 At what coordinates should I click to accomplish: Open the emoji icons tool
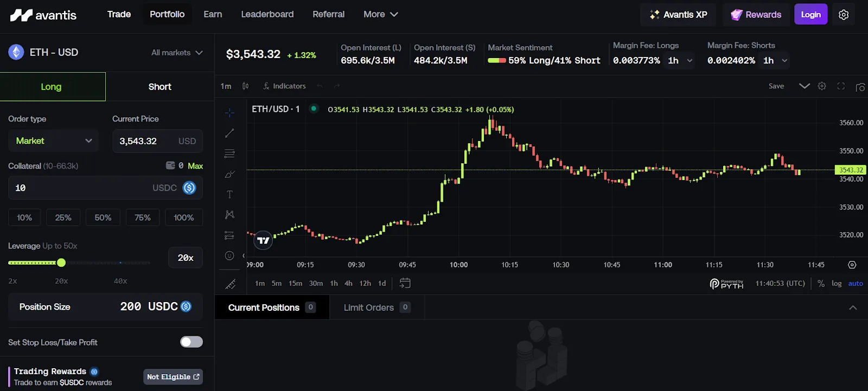coord(229,255)
